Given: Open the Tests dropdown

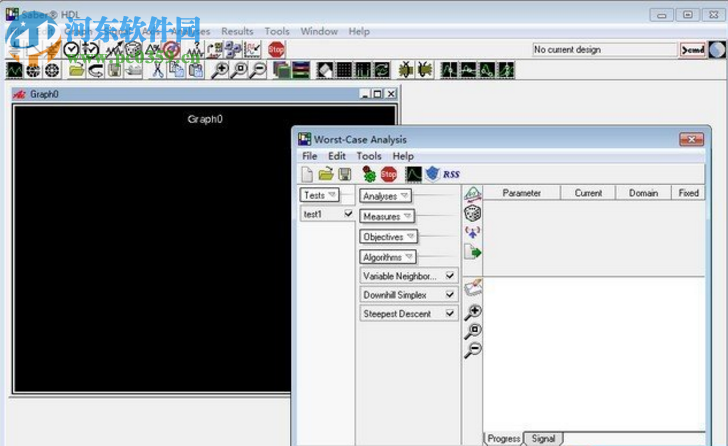Looking at the screenshot, I should pyautogui.click(x=320, y=195).
